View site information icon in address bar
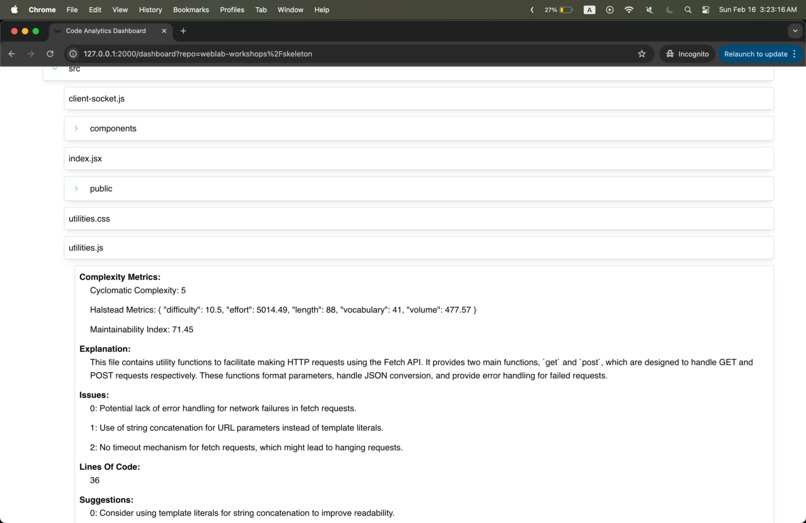The width and height of the screenshot is (806, 523). pyautogui.click(x=73, y=54)
